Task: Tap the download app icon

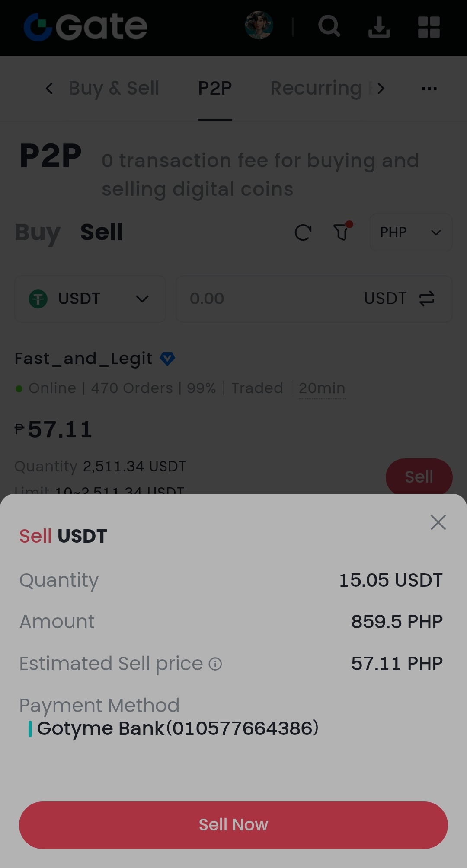Action: (x=379, y=27)
